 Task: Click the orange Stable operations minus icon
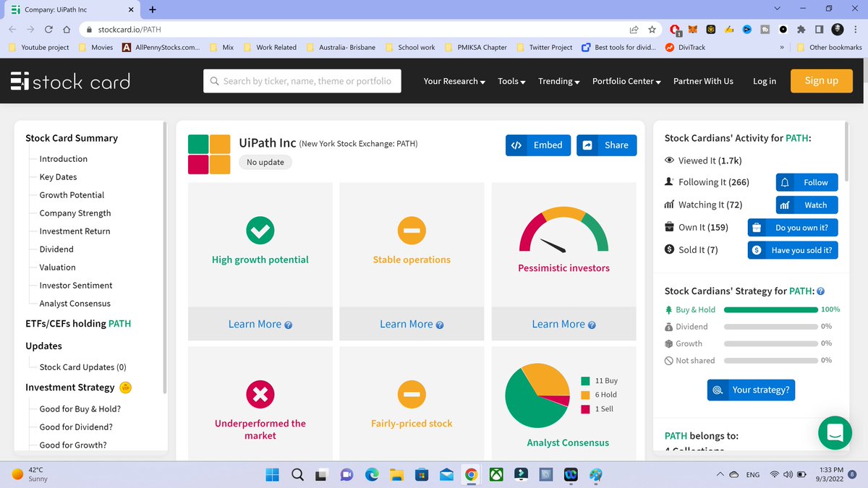click(x=412, y=230)
